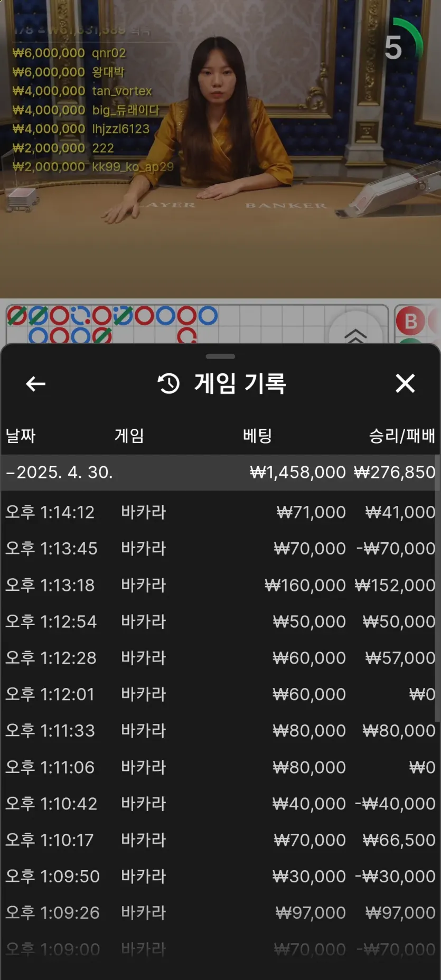The image size is (441, 980).
Task: Select the 오후 1:12:54 round entry
Action: tap(220, 621)
